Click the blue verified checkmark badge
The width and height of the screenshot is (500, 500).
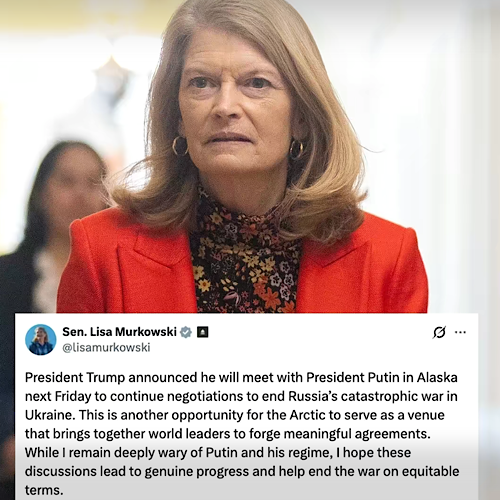pyautogui.click(x=186, y=332)
